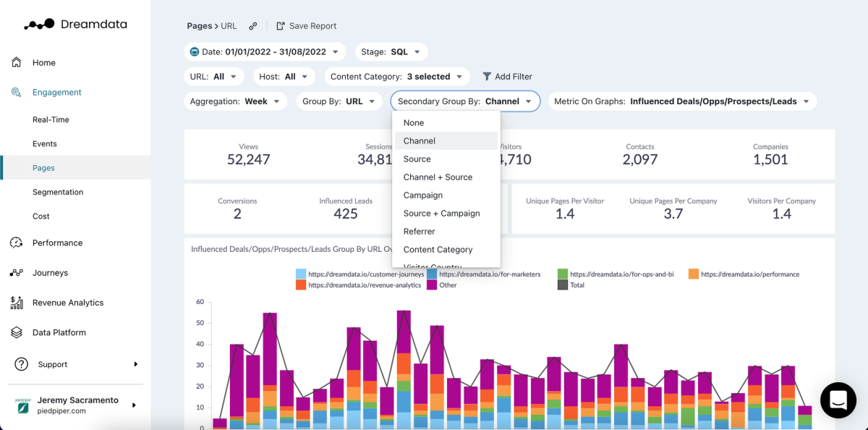Screen dimensions: 868x430
Task: Click the Revenue Analytics chart icon
Action: tap(17, 303)
